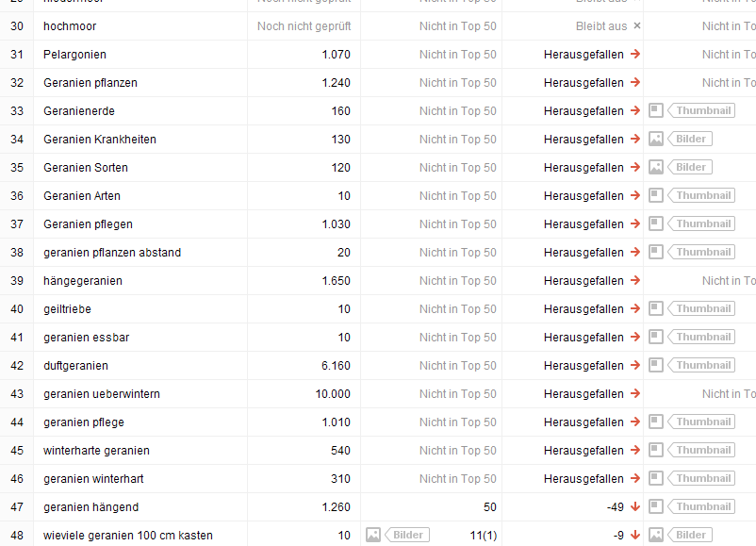Click search volume 6.160 for duftgeranien
Screen dimensions: 756x546
click(x=335, y=365)
